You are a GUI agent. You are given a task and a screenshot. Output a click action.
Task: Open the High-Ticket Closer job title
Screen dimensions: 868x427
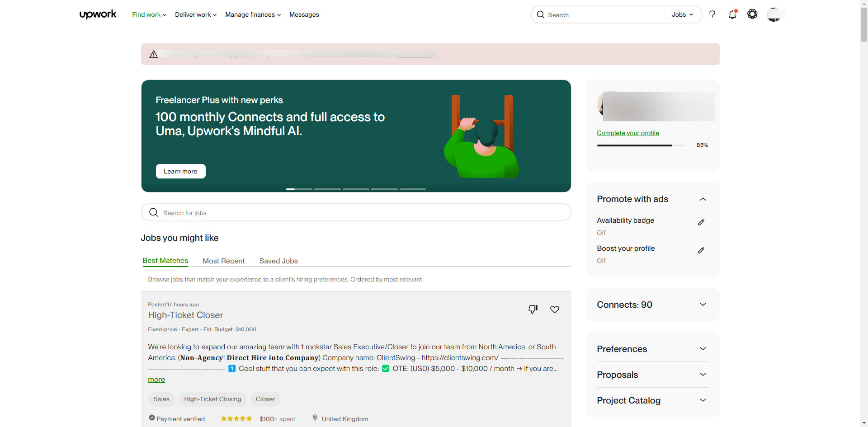pos(185,315)
